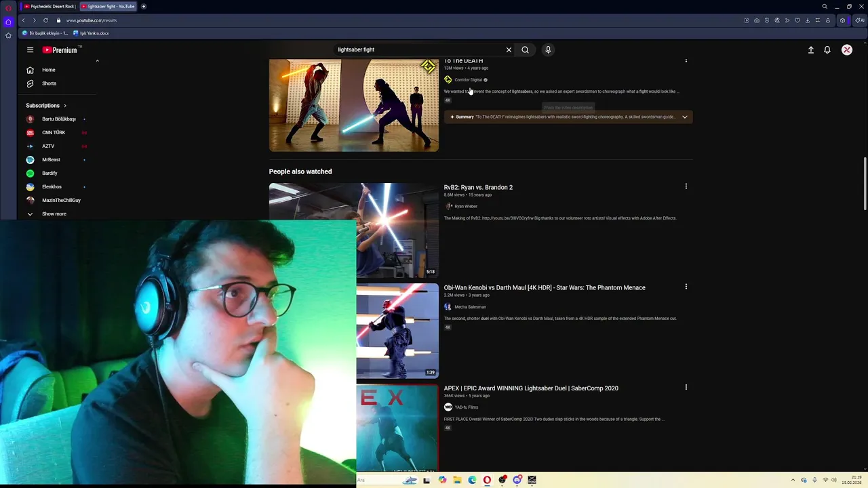Viewport: 868px width, 488px height.
Task: Open APEX Lightsaber Duel SaberComp 2020 title
Action: [x=531, y=388]
